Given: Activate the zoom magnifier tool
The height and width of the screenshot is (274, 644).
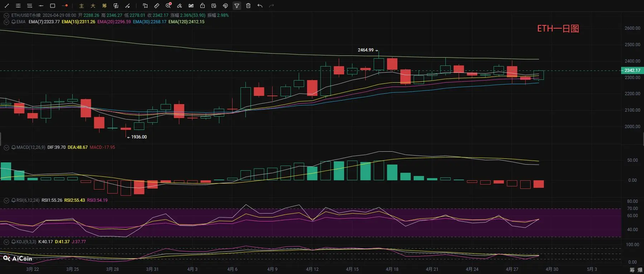Looking at the screenshot, I should coord(168,6).
